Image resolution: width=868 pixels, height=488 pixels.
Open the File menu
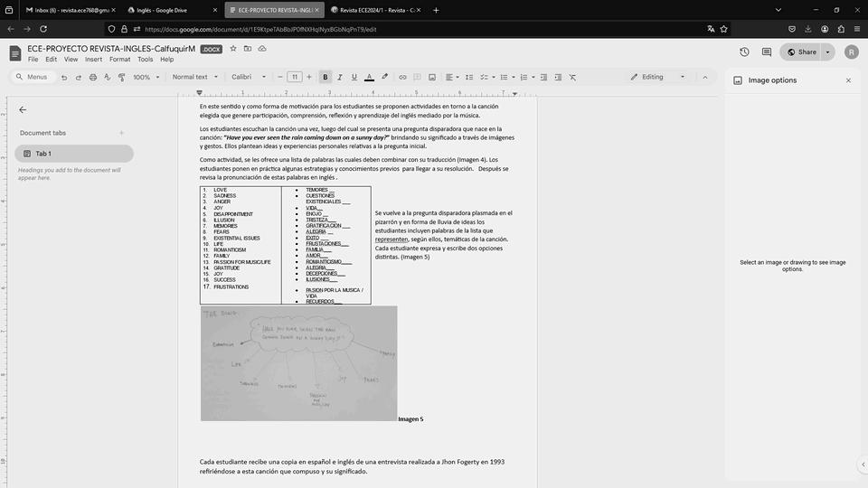pyautogui.click(x=33, y=60)
